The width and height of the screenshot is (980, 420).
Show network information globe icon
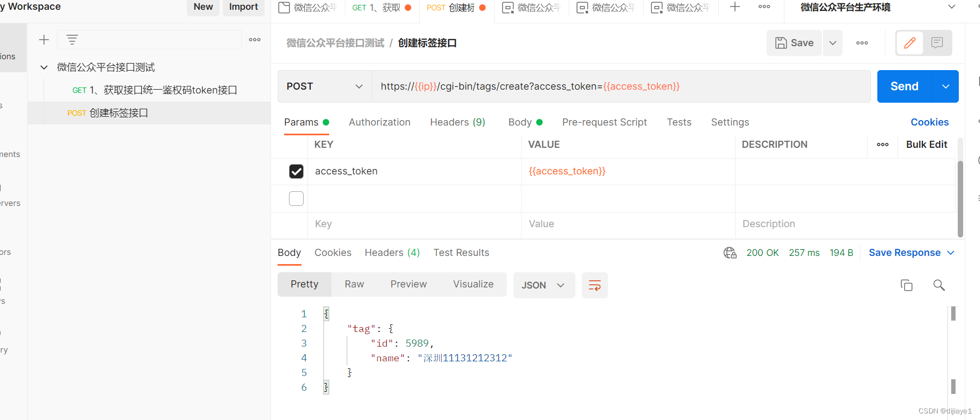(730, 253)
